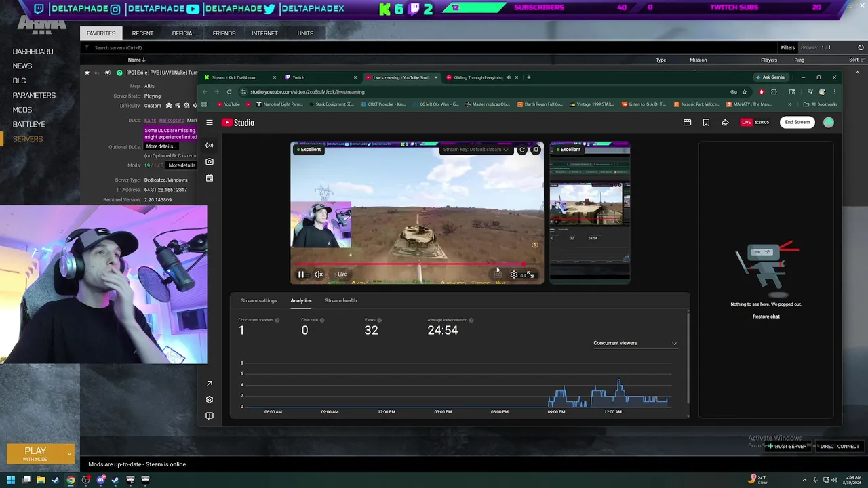Open the Stream health tab
The image size is (868, 488).
point(340,300)
